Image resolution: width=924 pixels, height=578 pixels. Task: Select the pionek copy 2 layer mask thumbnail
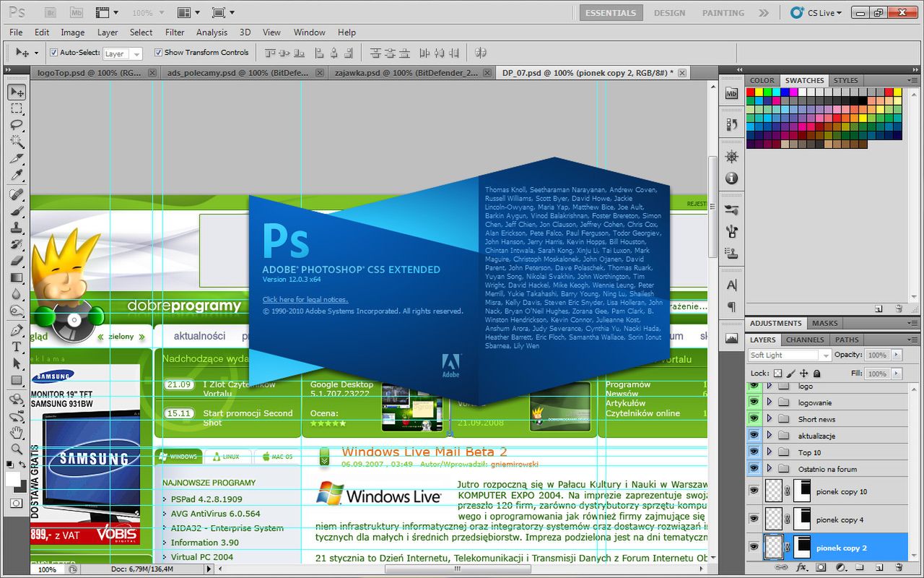point(802,547)
